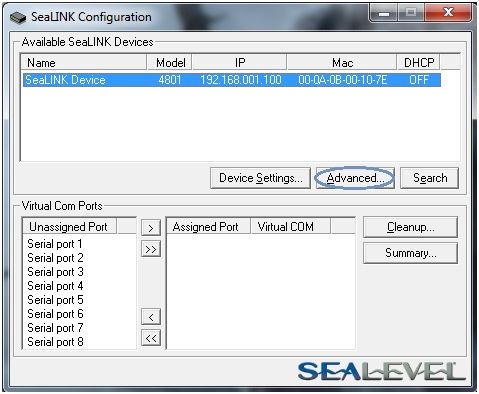Screen dimensions: 479x394
Task: Click the Cleanup button
Action: click(x=410, y=227)
